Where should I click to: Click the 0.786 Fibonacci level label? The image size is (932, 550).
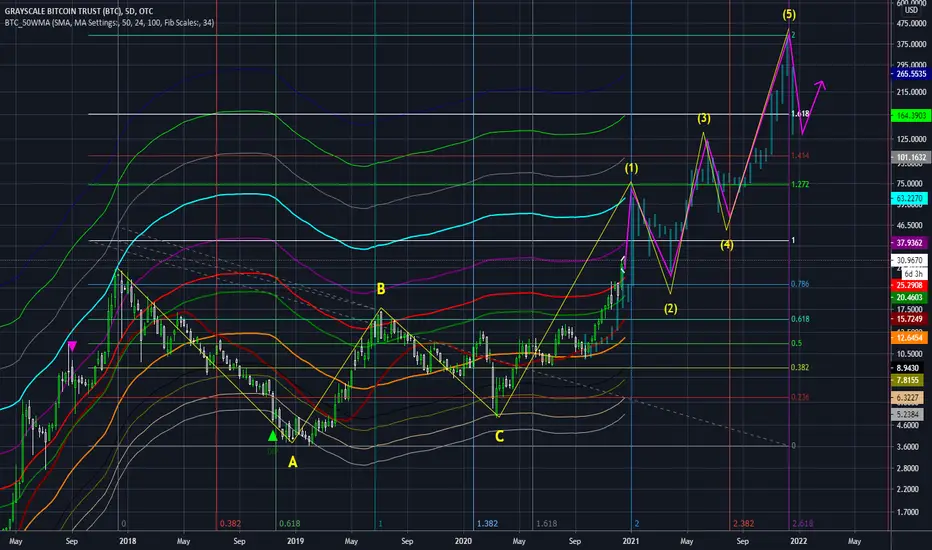click(x=800, y=284)
